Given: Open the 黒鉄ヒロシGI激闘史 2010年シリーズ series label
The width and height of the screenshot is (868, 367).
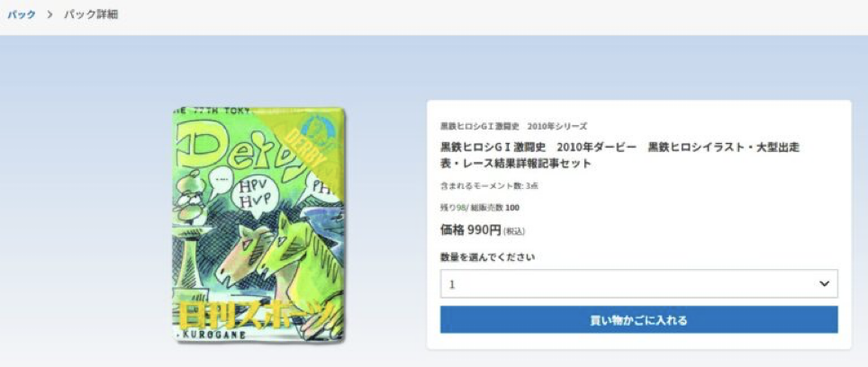Looking at the screenshot, I should pyautogui.click(x=513, y=126).
